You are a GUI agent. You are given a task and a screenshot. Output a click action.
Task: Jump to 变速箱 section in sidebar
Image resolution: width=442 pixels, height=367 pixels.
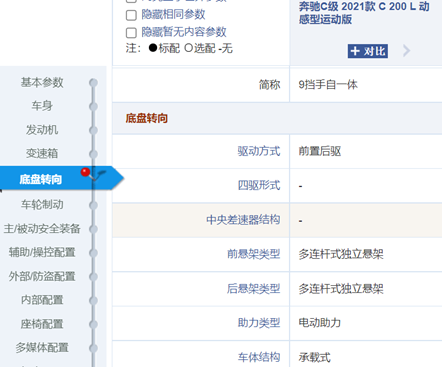(x=42, y=153)
